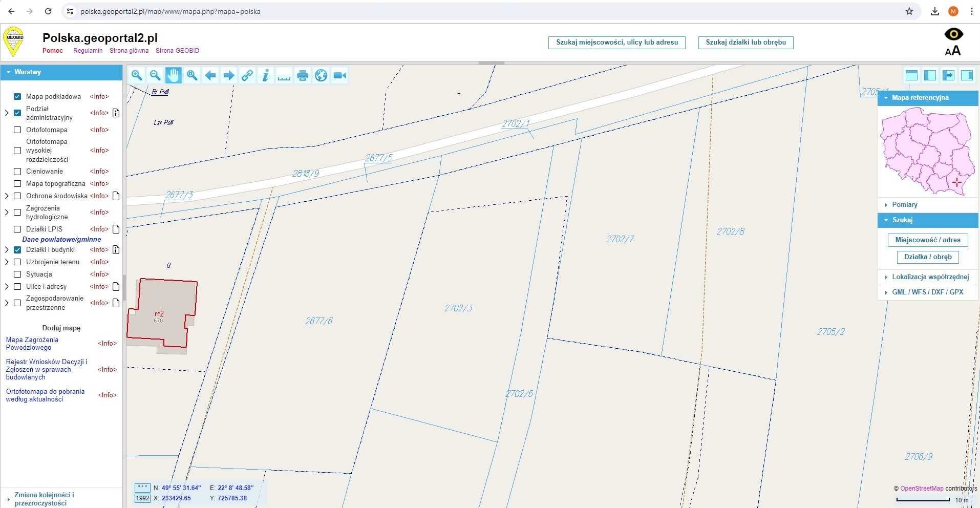This screenshot has width=980, height=508.
Task: Select the ruler measurement tool
Action: pos(284,76)
